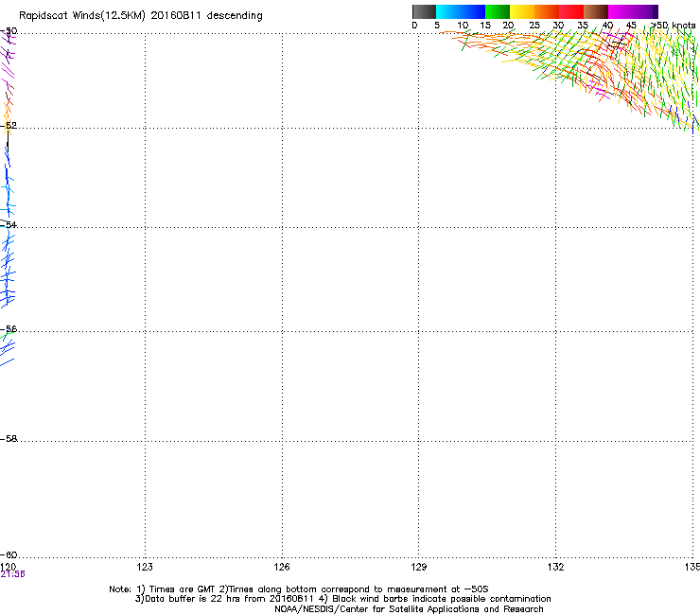Viewport: 700px width, 615px height.
Task: Click the orange 25-30 knots color swatch
Action: (x=547, y=11)
